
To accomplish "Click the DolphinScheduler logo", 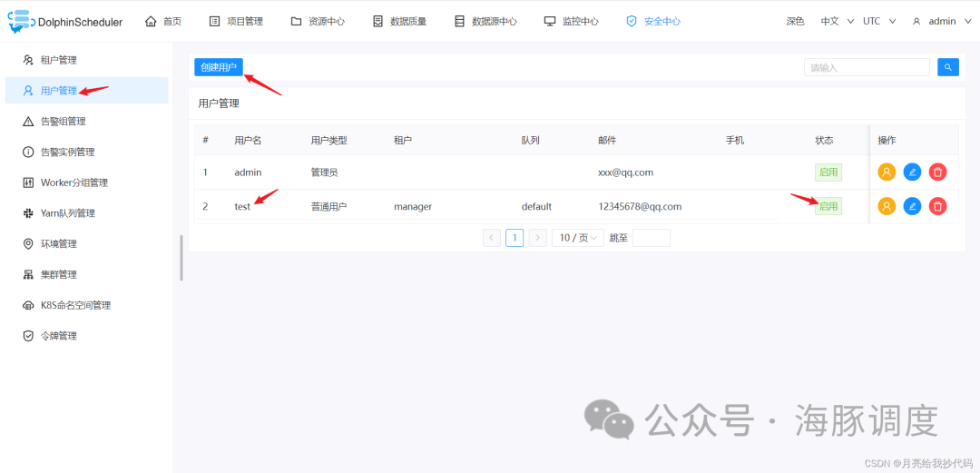I will [x=65, y=21].
